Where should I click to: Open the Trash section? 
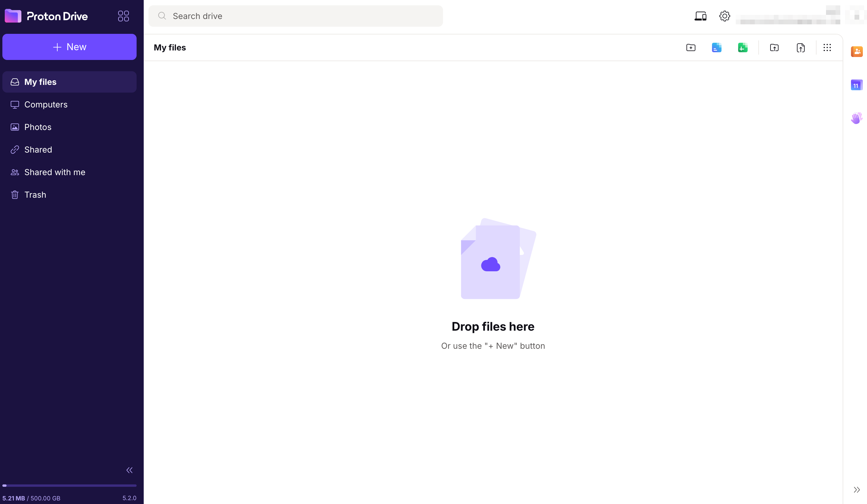35,195
